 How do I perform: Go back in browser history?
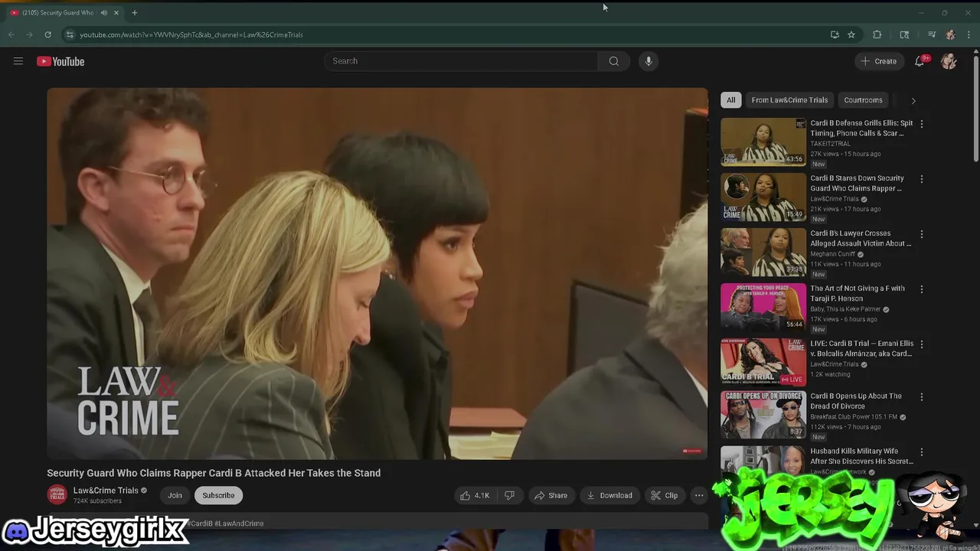[x=11, y=34]
